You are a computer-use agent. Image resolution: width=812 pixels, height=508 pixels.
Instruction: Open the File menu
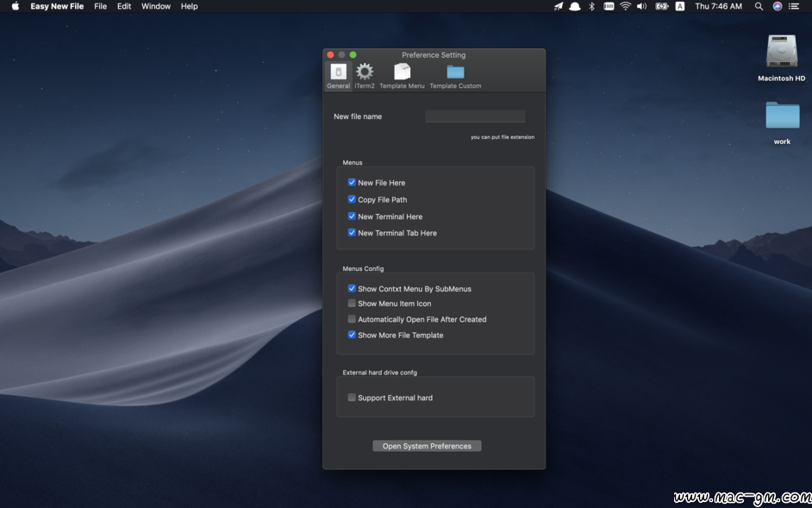coord(101,6)
